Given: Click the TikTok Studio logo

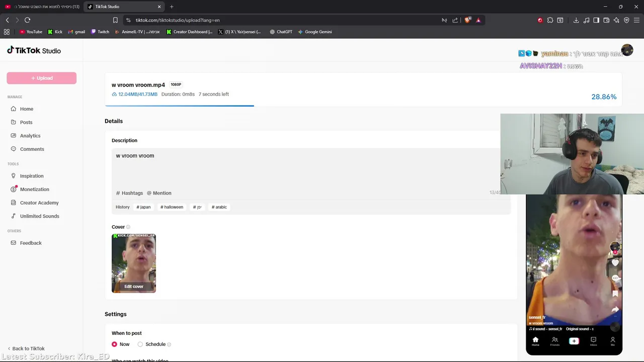Looking at the screenshot, I should (34, 50).
